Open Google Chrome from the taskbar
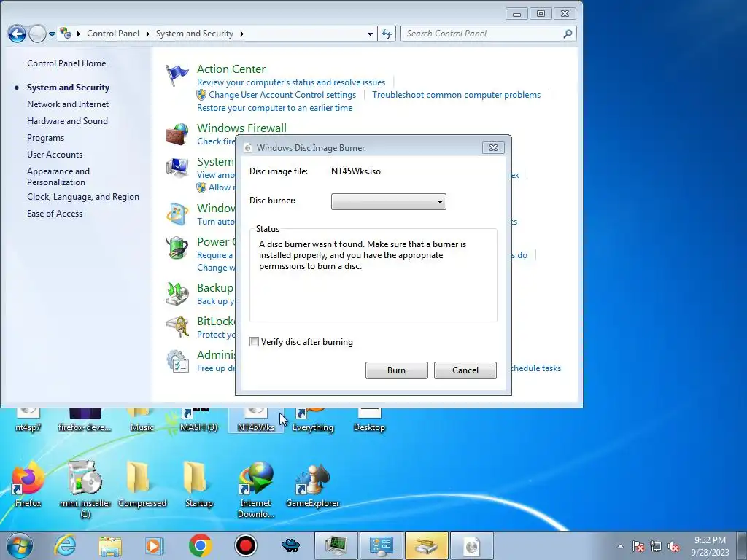Image resolution: width=747 pixels, height=560 pixels. (200, 545)
